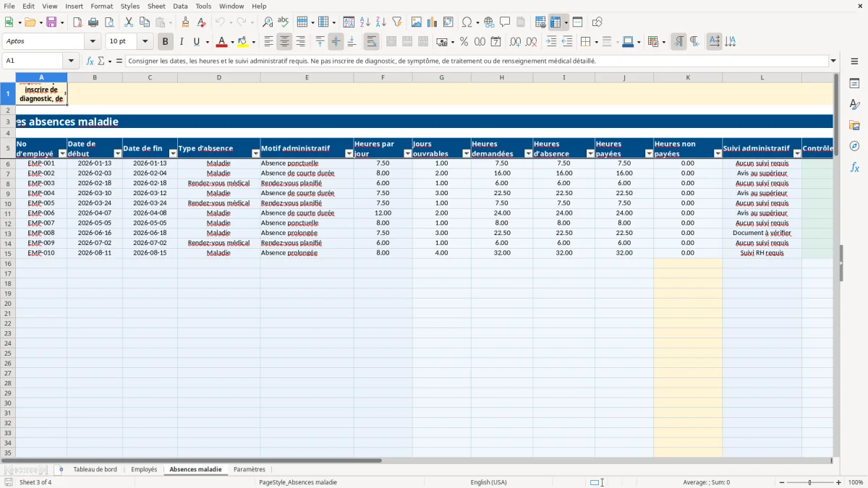Open Find & Replace
The height and width of the screenshot is (488, 868).
click(x=268, y=22)
